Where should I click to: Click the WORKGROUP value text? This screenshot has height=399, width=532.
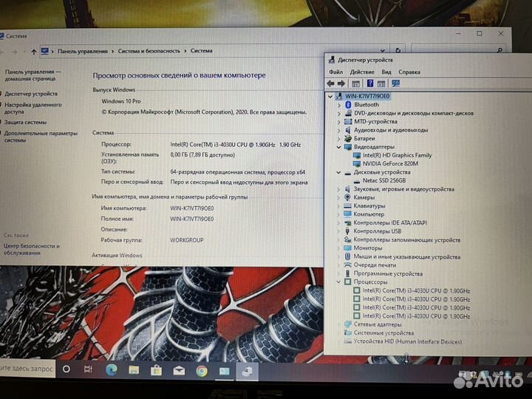pos(187,240)
